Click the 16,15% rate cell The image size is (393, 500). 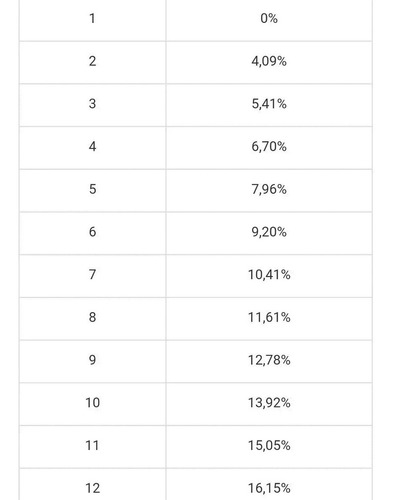pyautogui.click(x=269, y=484)
